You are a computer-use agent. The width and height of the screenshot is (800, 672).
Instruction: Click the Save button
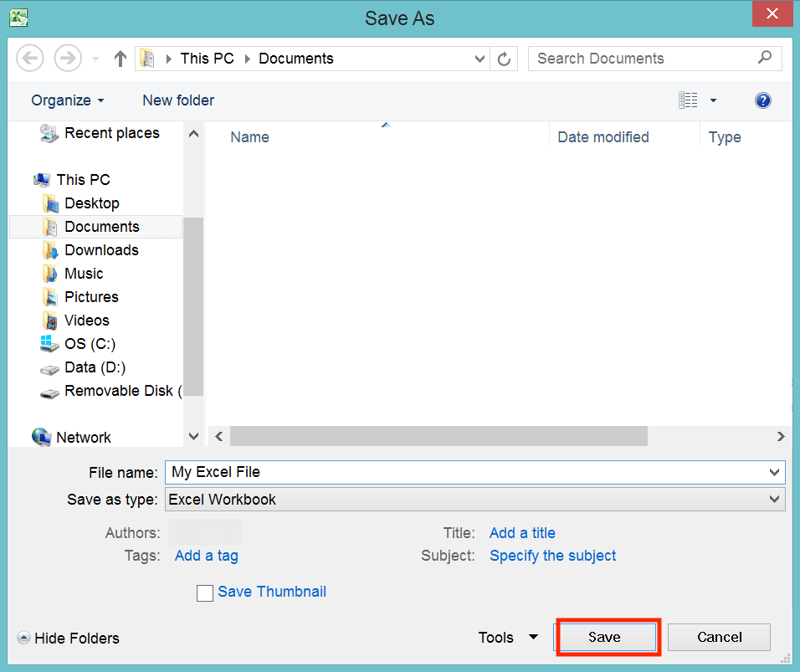point(604,637)
